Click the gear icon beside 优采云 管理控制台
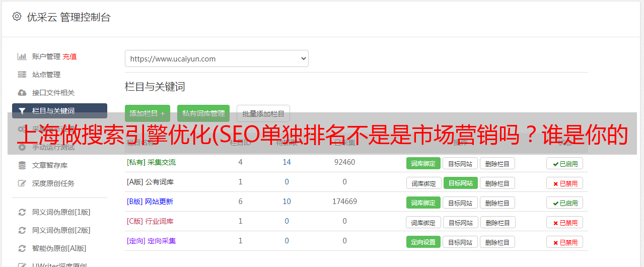This screenshot has height=267, width=644. (17, 17)
